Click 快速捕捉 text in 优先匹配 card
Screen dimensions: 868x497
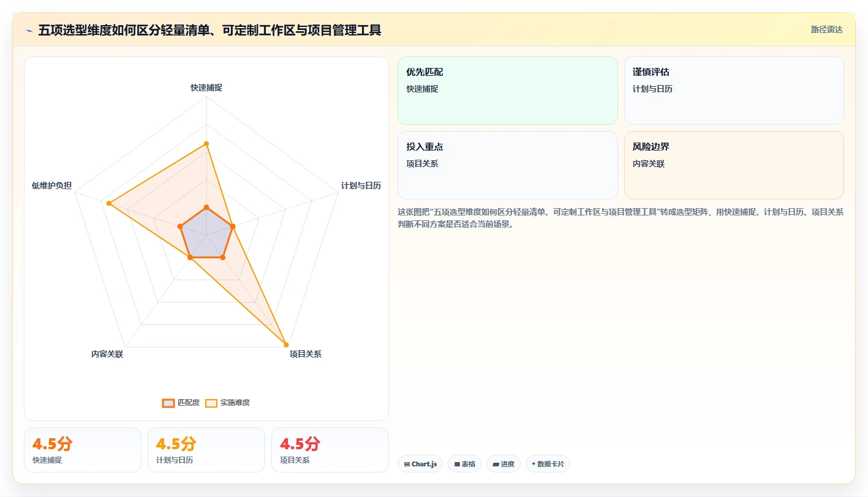click(x=422, y=89)
